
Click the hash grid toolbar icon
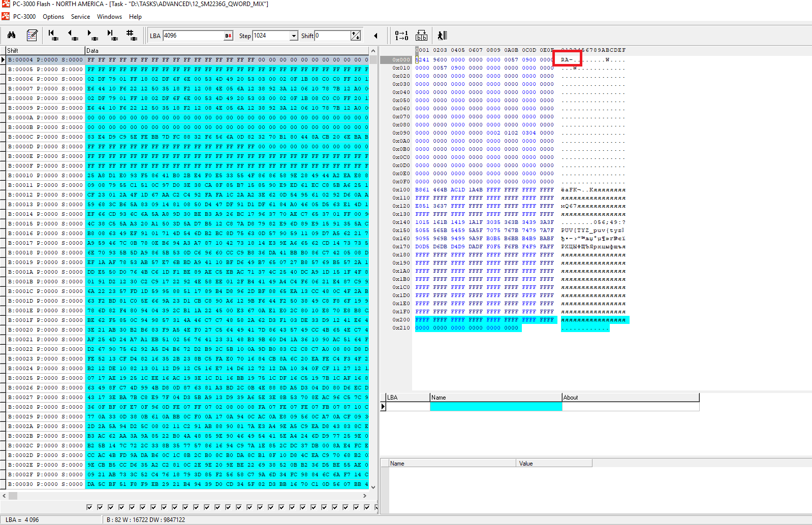131,35
